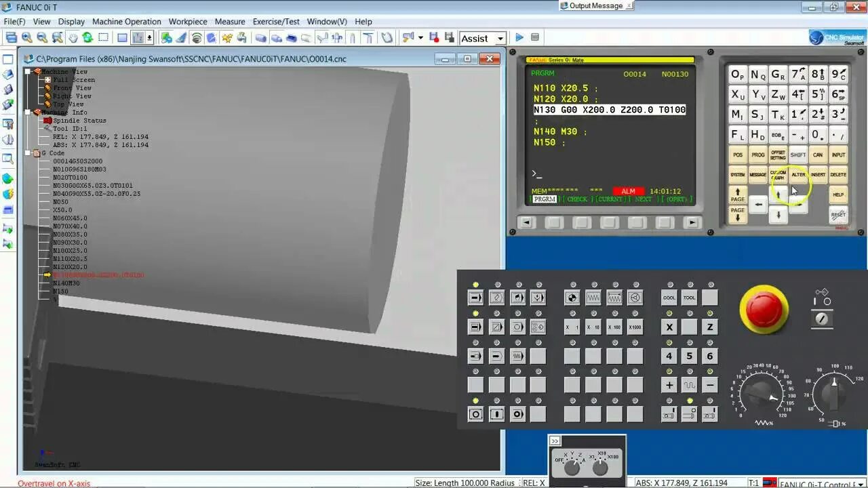
Task: Click the zoom in magnifier toolbar icon
Action: 26,38
